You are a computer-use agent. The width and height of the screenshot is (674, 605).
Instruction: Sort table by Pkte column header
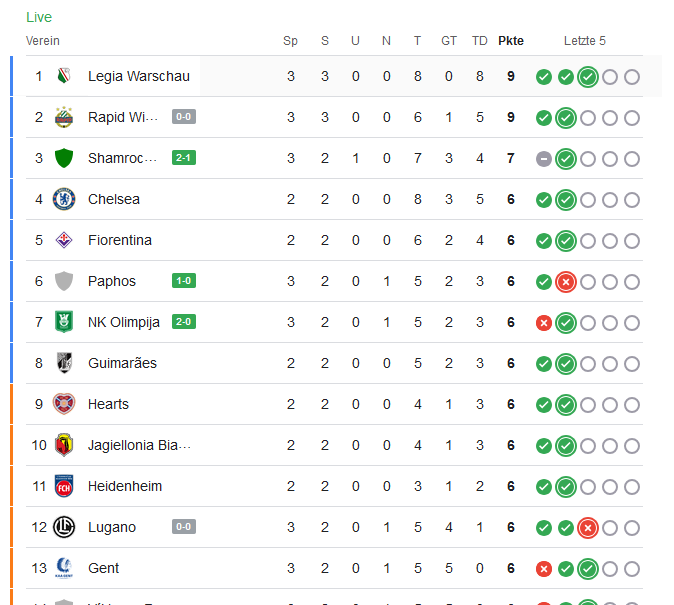pyautogui.click(x=511, y=41)
